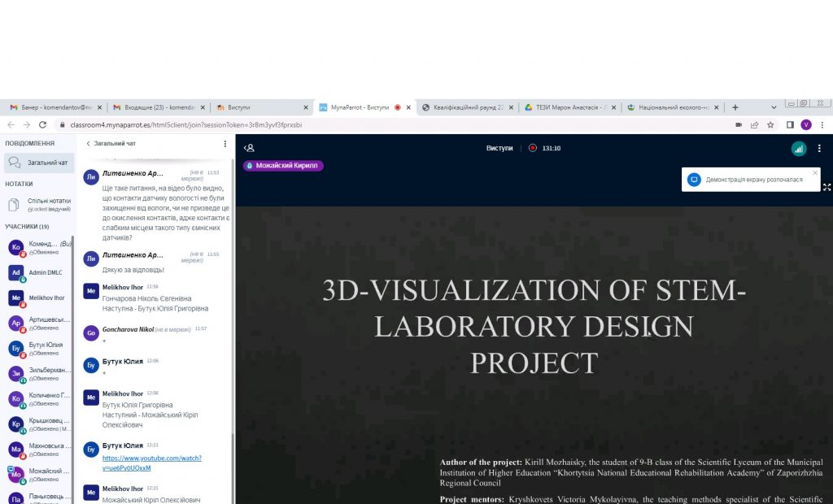Reload the current browser page
The image size is (833, 504).
pos(43,125)
